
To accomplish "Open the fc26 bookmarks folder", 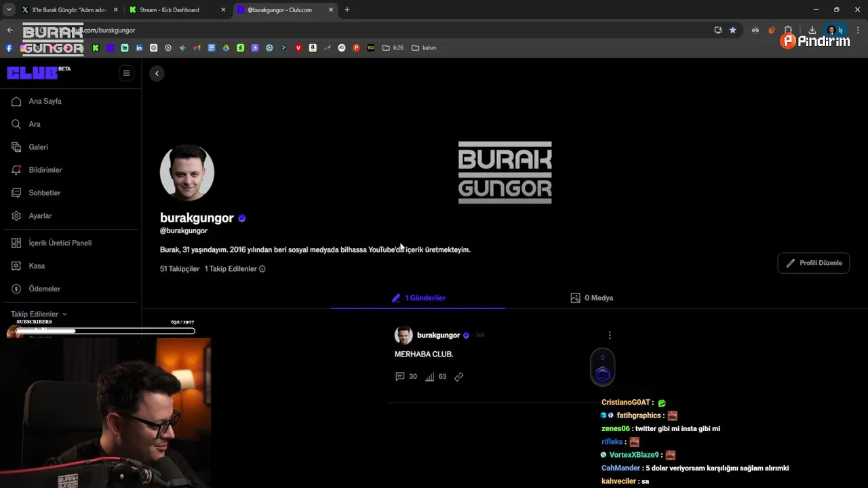I will pos(393,48).
